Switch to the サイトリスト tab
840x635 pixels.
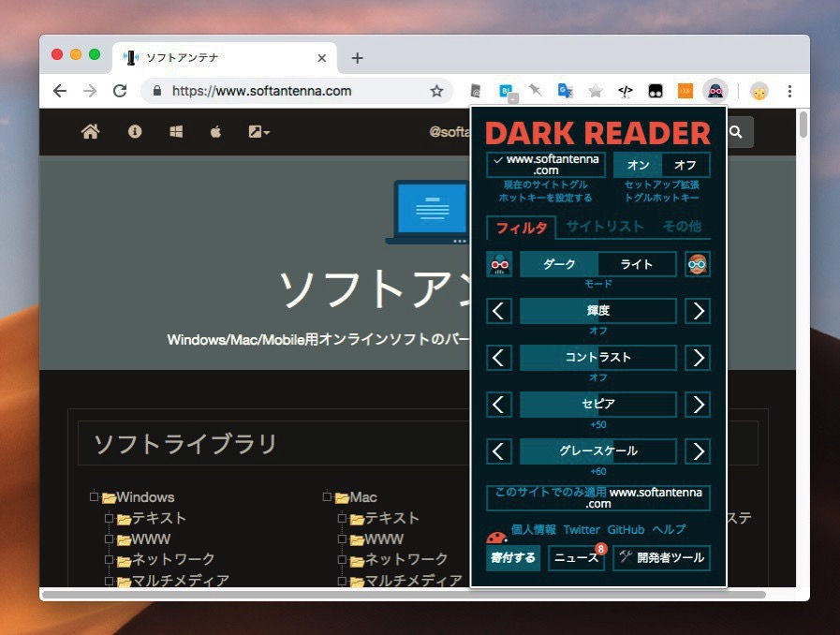605,226
